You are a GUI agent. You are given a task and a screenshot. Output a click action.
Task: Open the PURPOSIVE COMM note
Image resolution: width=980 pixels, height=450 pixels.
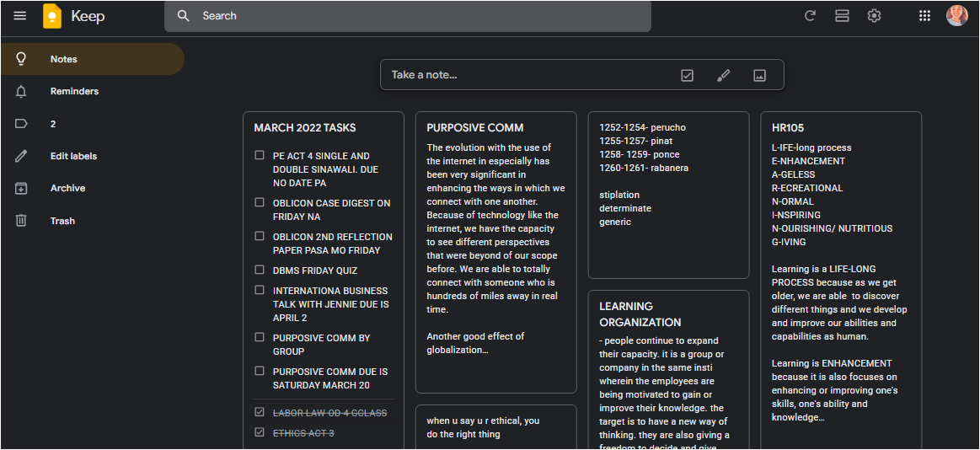(495, 253)
